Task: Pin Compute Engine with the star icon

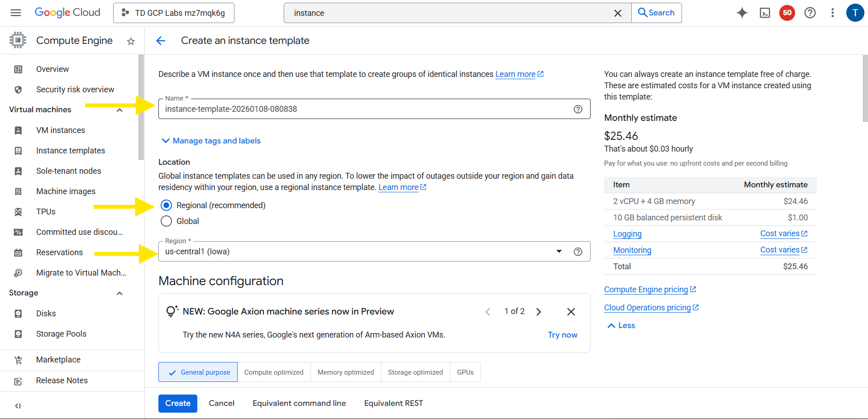Action: point(131,41)
